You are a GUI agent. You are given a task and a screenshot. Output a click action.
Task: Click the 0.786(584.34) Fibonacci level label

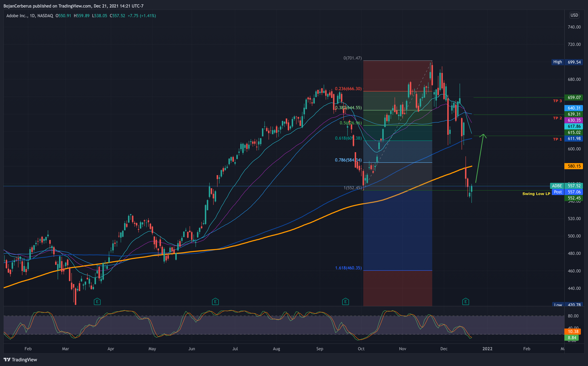348,160
